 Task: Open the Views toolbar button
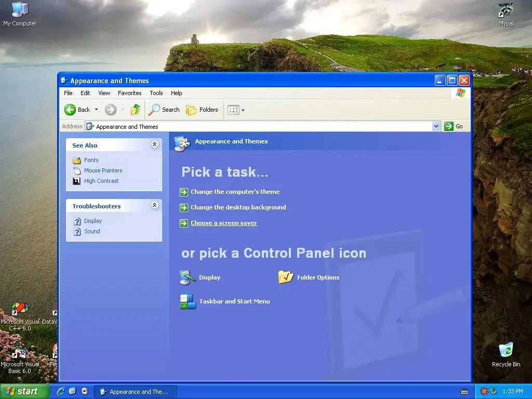(x=235, y=110)
